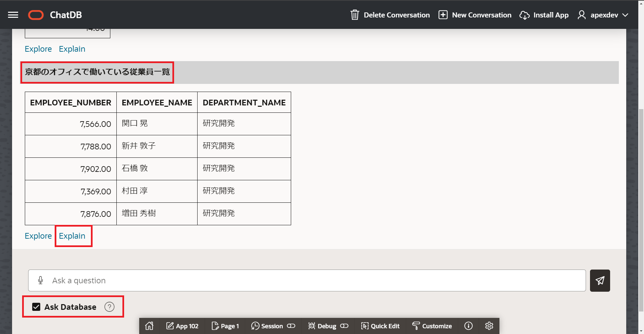Click upper Explore link below first table
Image resolution: width=644 pixels, height=334 pixels.
[x=38, y=49]
